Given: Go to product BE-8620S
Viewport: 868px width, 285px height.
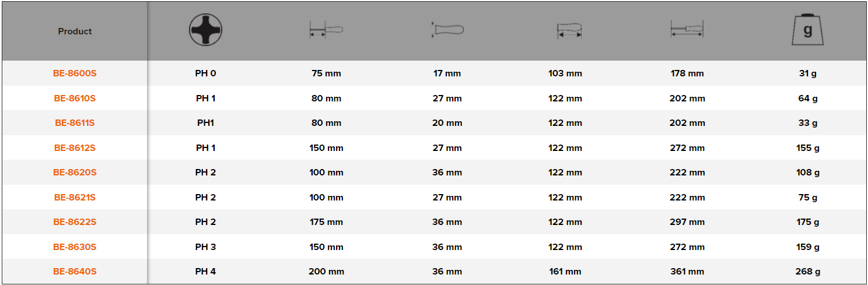Looking at the screenshot, I should pyautogui.click(x=75, y=173).
